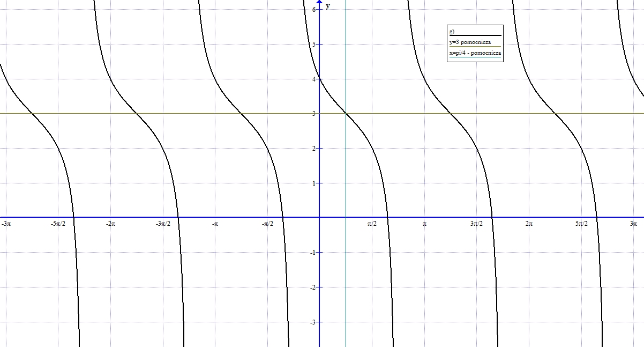Image resolution: width=644 pixels, height=347 pixels.
Task: Click the -3π/2 tick label
Action: (x=163, y=224)
